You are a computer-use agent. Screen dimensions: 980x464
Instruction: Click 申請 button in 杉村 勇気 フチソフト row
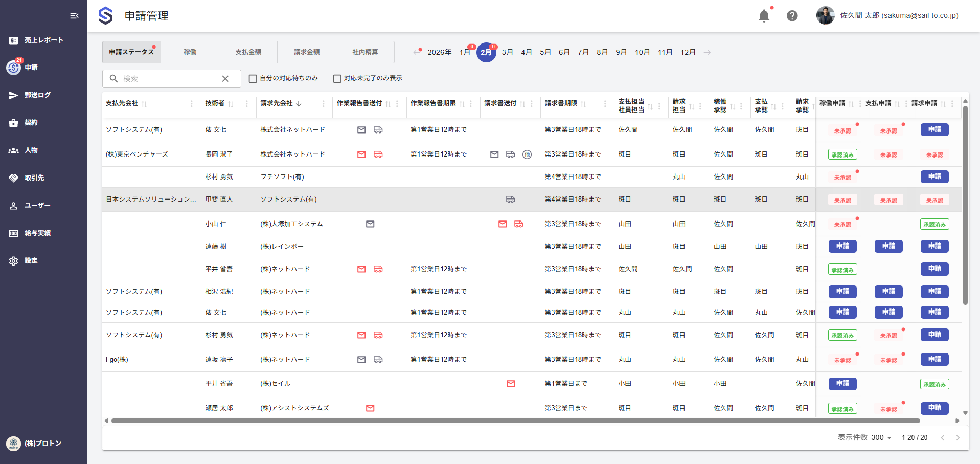(x=934, y=177)
